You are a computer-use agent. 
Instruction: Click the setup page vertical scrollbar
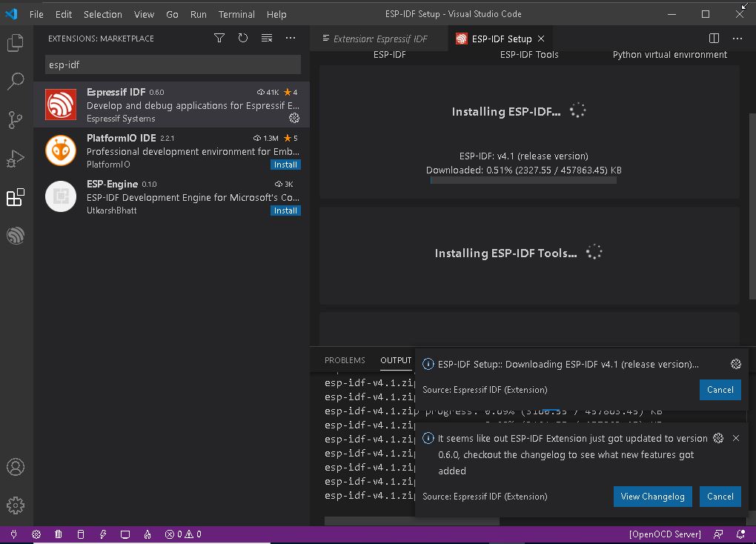click(x=752, y=207)
